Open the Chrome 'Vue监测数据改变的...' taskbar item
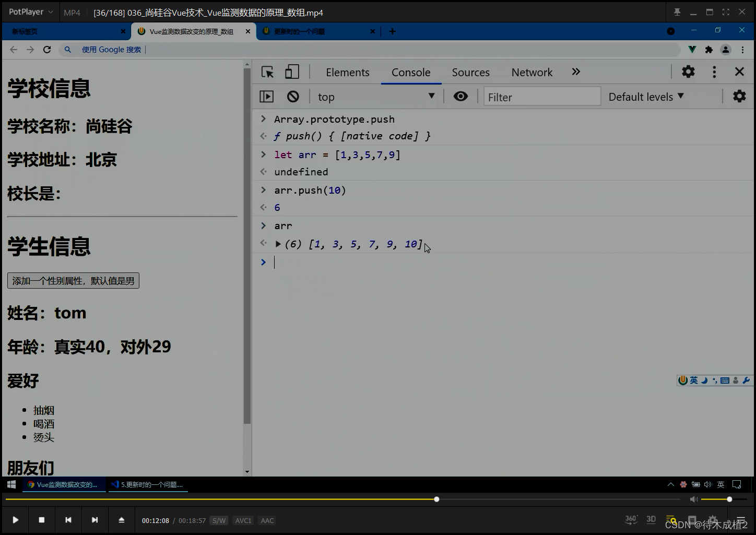756x535 pixels. click(x=64, y=484)
